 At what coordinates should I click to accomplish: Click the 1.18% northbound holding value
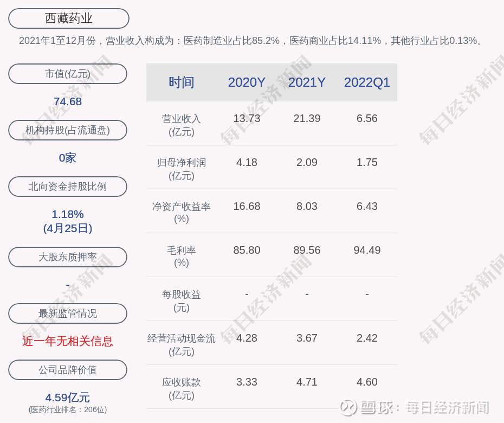coord(68,214)
